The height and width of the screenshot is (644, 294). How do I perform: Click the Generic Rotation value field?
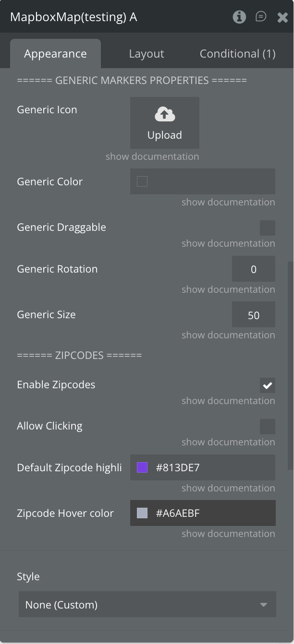coord(254,269)
